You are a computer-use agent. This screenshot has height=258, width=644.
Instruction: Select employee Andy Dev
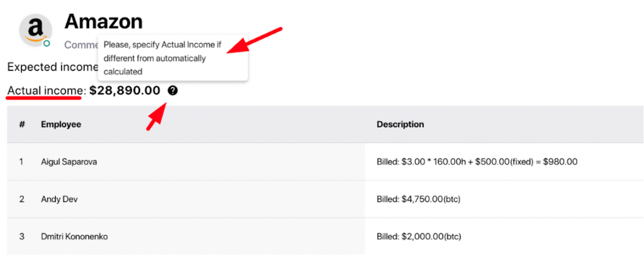coord(59,199)
